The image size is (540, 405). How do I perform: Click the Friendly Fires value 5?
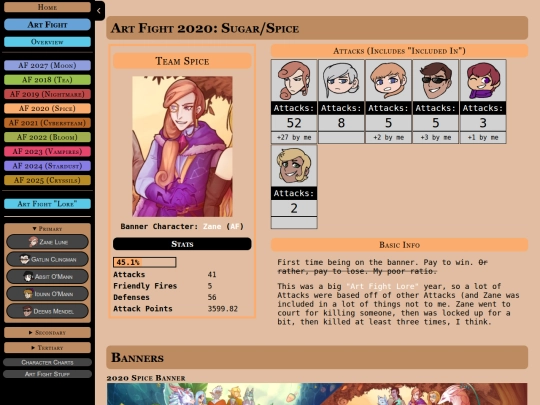tap(210, 286)
